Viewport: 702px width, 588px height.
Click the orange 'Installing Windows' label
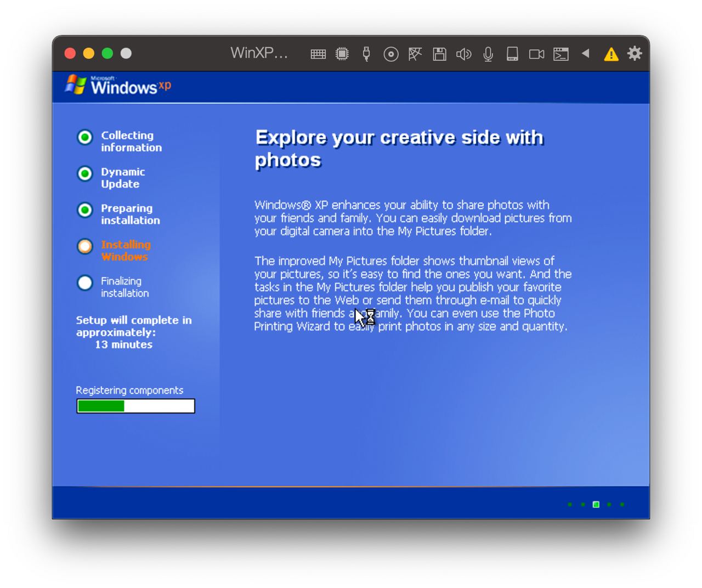126,250
